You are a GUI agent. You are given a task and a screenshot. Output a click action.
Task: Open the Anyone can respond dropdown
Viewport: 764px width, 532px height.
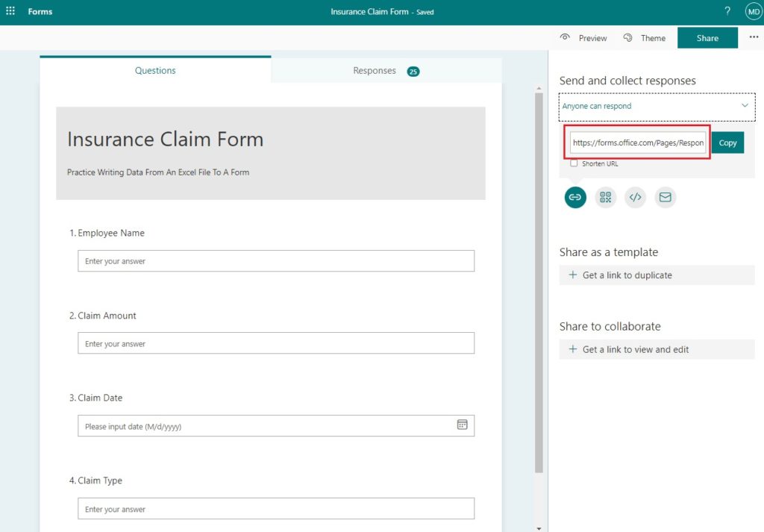656,107
